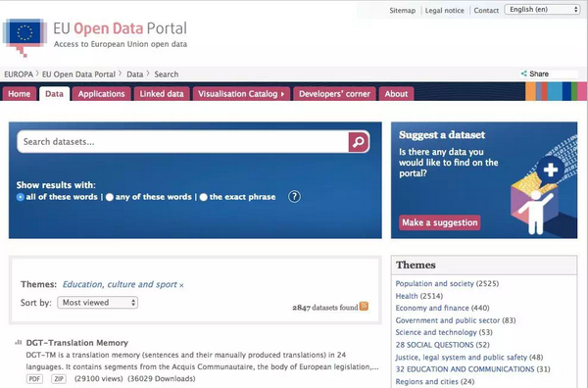Click the plus icon in the suggestion banner
The width and height of the screenshot is (588, 388).
click(550, 170)
